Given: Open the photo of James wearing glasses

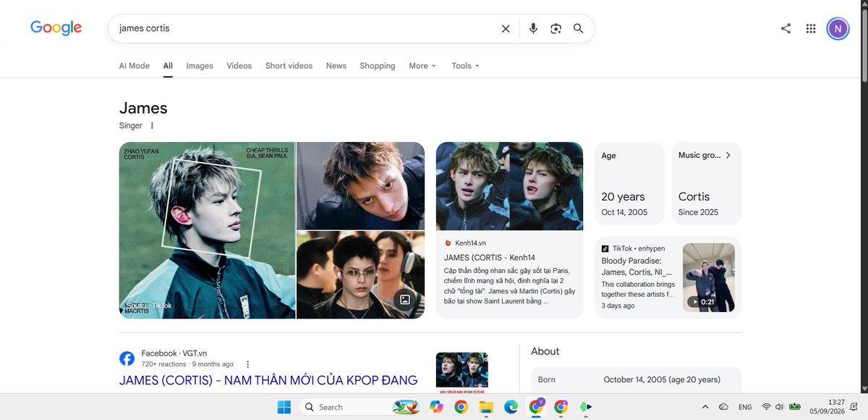Looking at the screenshot, I should pyautogui.click(x=360, y=275).
